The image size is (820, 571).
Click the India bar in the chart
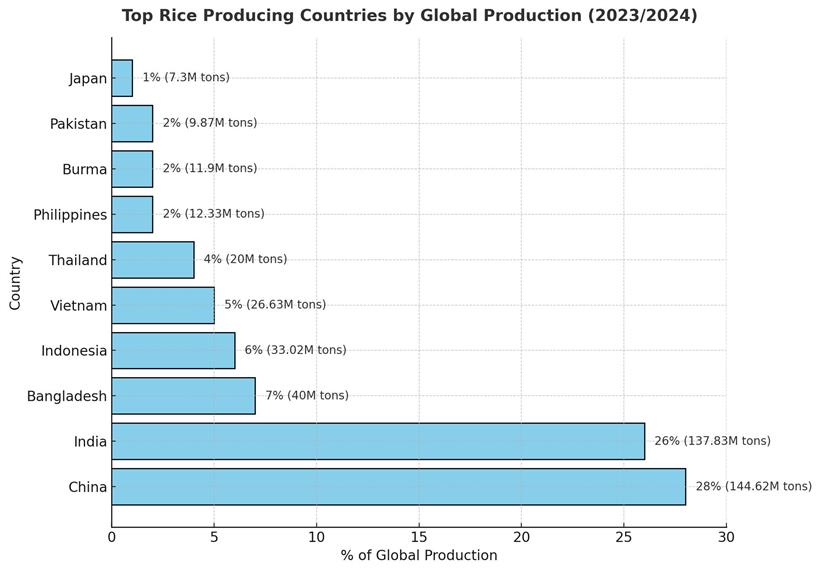378,441
